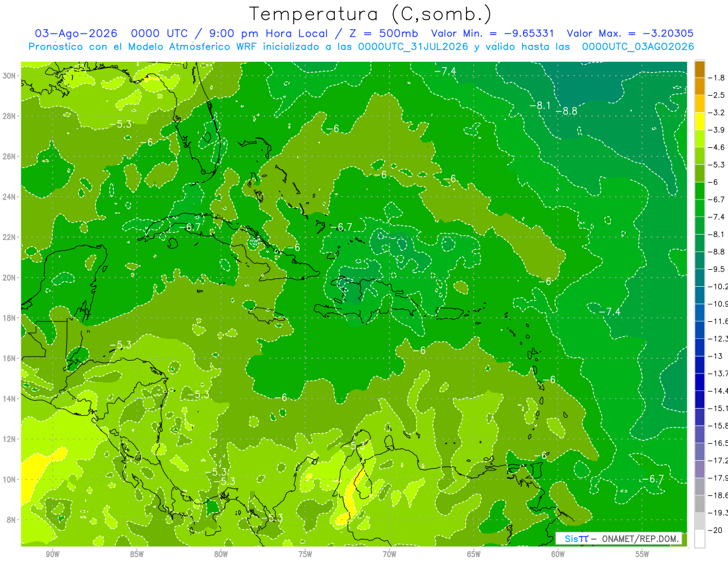Click the 14N latitude axis label
Viewport: 728px width, 562px height.
tap(9, 398)
